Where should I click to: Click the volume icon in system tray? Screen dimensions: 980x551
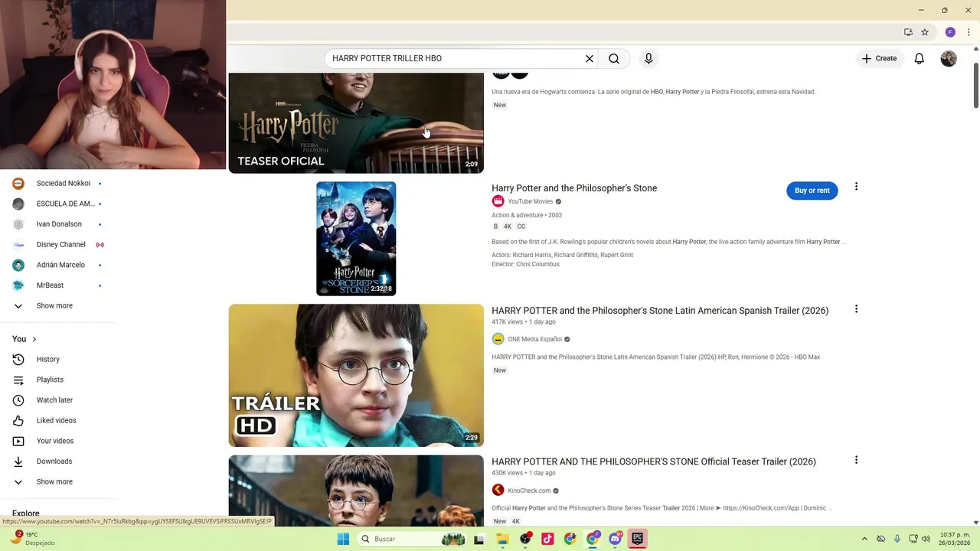coord(926,539)
